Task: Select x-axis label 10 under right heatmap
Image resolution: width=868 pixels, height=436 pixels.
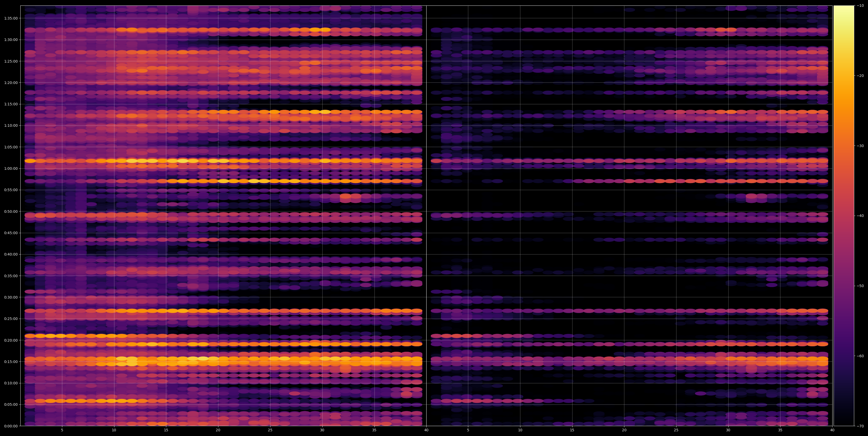Action: coord(520,430)
